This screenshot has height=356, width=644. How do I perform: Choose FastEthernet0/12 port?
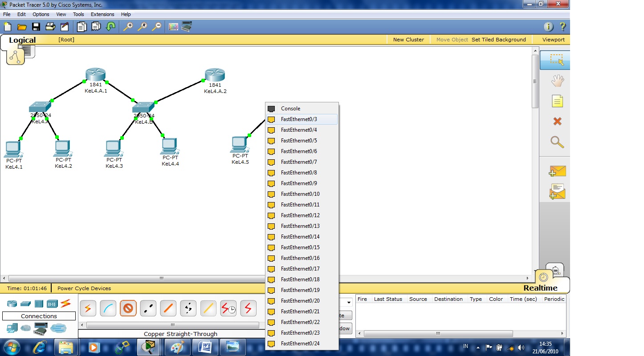[302, 215]
